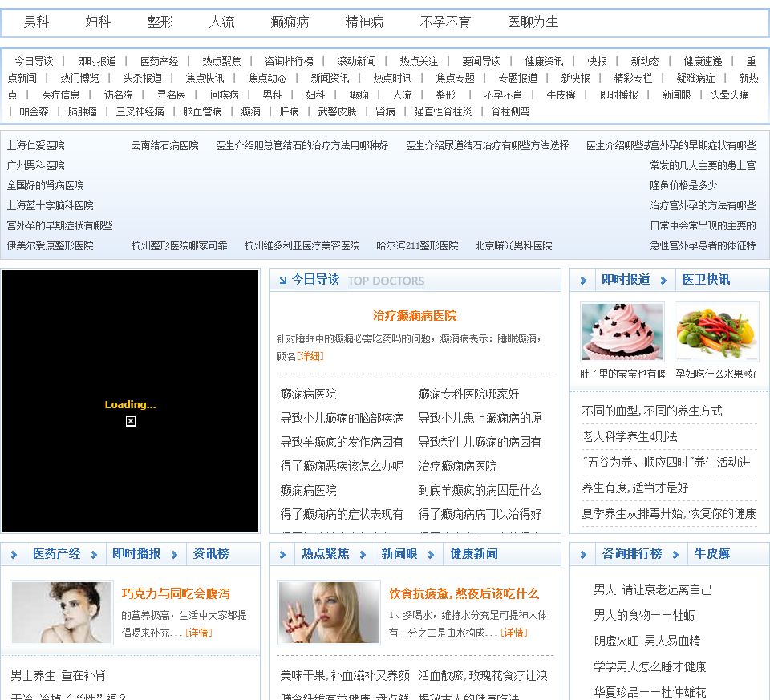Viewport: 770px width, 700px height.
Task: Click 详情 link under chocolate article
Action: click(199, 633)
